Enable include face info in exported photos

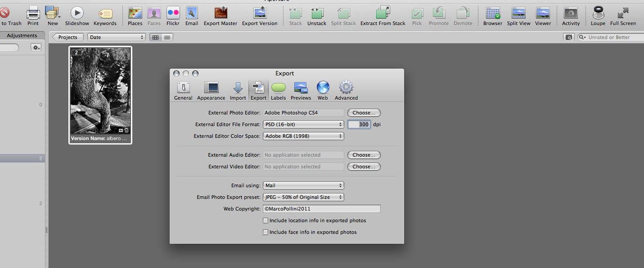[x=266, y=232]
